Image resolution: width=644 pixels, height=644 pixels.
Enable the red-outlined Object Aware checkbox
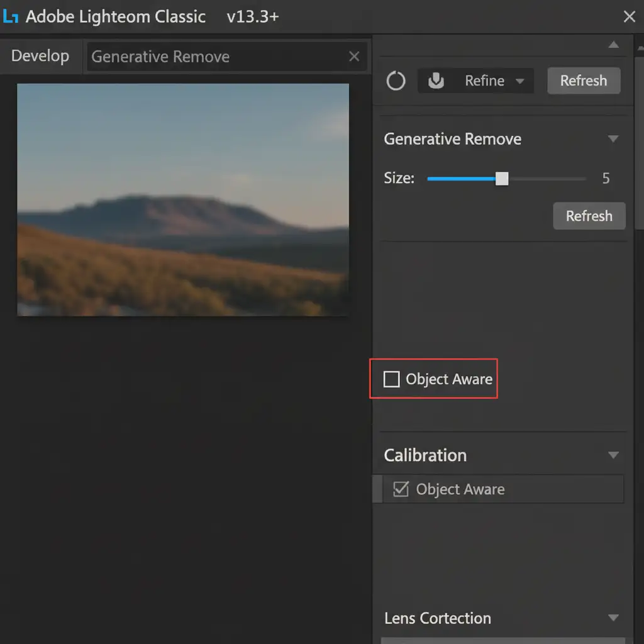(x=392, y=379)
